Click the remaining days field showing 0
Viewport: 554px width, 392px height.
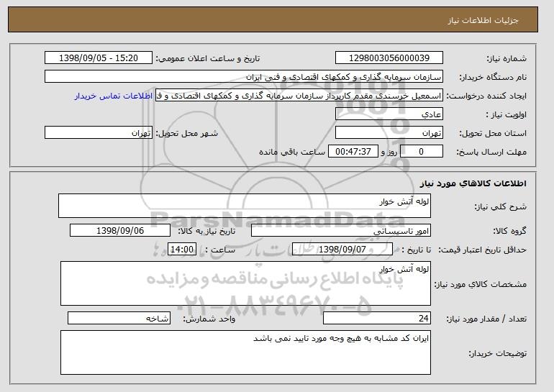pos(421,152)
